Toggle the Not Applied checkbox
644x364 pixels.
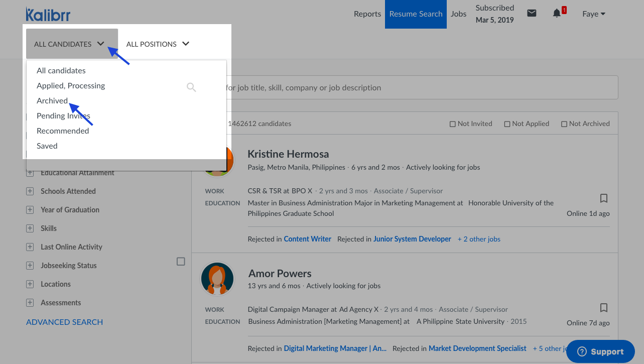click(x=507, y=124)
